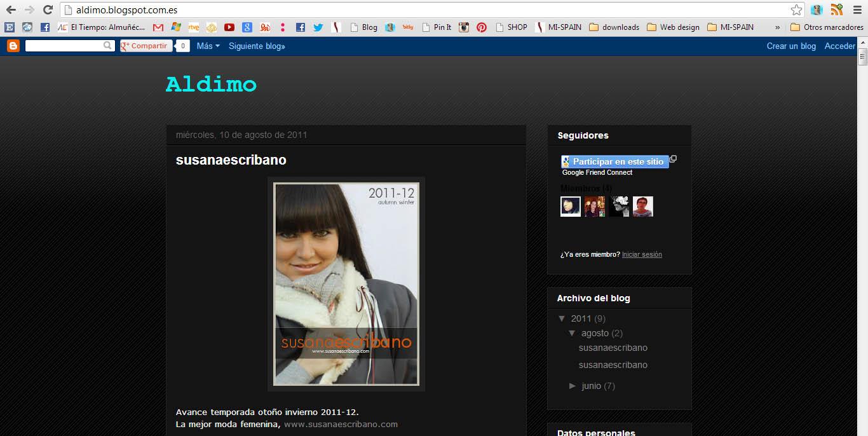Click the star icon to bookmark this page
This screenshot has width=868, height=436.
coord(796,10)
